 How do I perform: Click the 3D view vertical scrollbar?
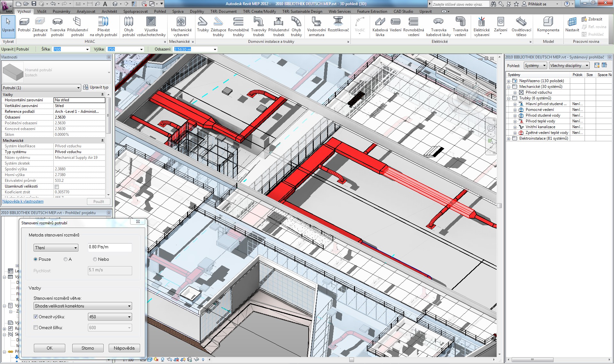500,206
